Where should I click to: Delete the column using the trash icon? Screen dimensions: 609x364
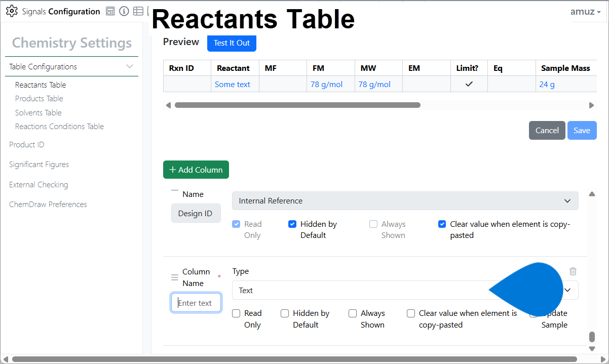click(x=573, y=271)
